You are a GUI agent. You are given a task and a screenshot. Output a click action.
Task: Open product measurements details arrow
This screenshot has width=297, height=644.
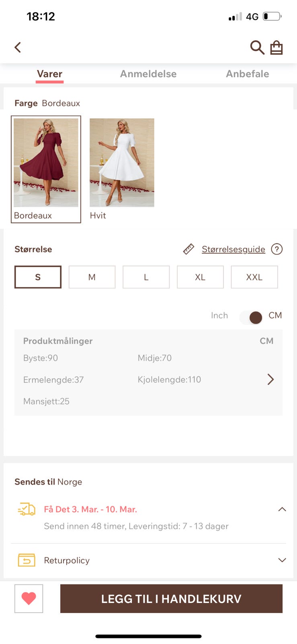(270, 379)
